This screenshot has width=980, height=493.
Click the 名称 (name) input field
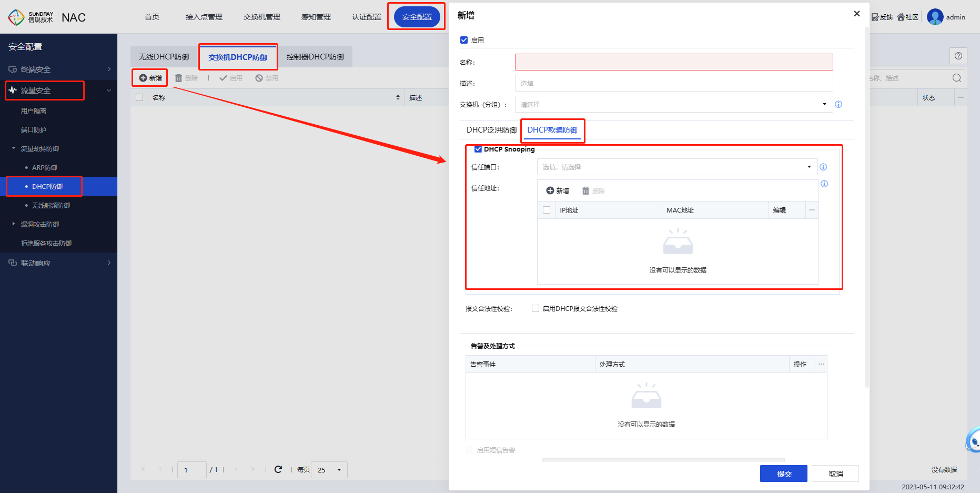pos(674,62)
